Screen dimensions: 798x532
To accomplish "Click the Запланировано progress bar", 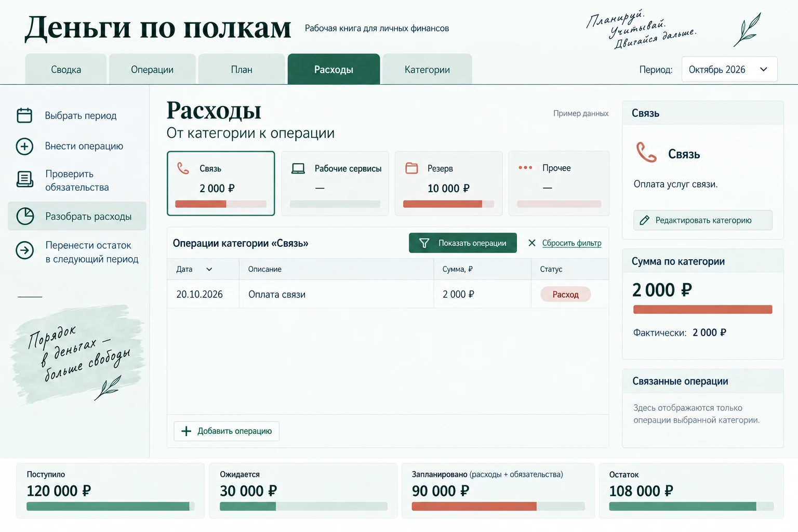I will point(498,506).
